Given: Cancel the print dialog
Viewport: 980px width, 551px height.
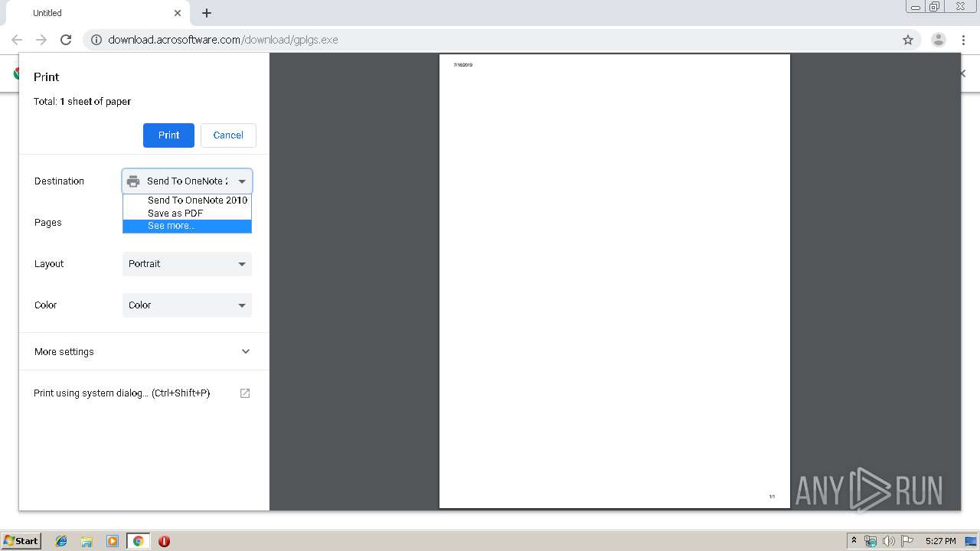Looking at the screenshot, I should tap(228, 135).
